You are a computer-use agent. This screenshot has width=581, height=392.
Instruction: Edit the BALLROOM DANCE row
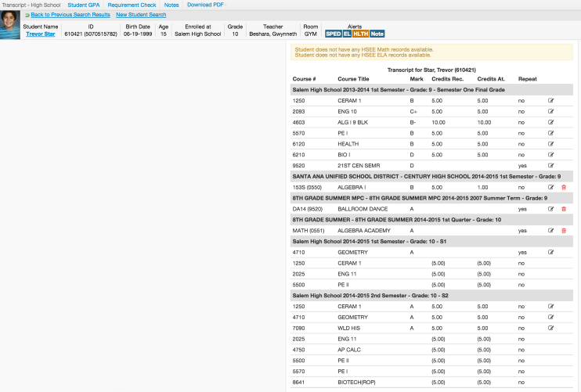(x=550, y=209)
